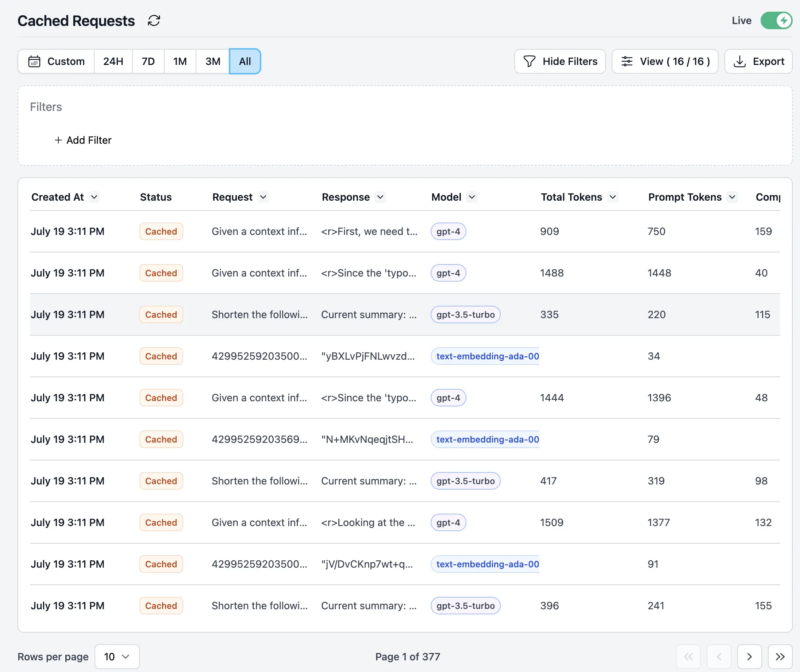Click response '"yBXLvPjFNLwvzd...'
This screenshot has width=800, height=672.
[368, 356]
